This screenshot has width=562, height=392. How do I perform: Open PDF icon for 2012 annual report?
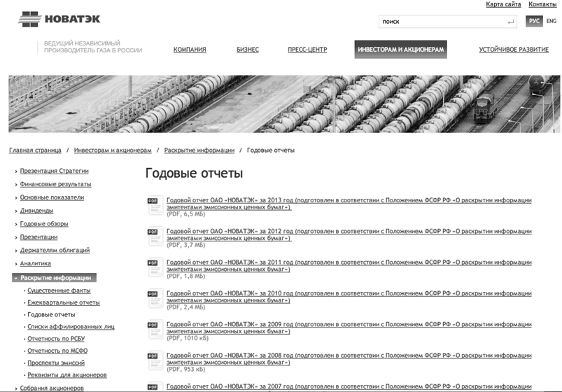155,237
